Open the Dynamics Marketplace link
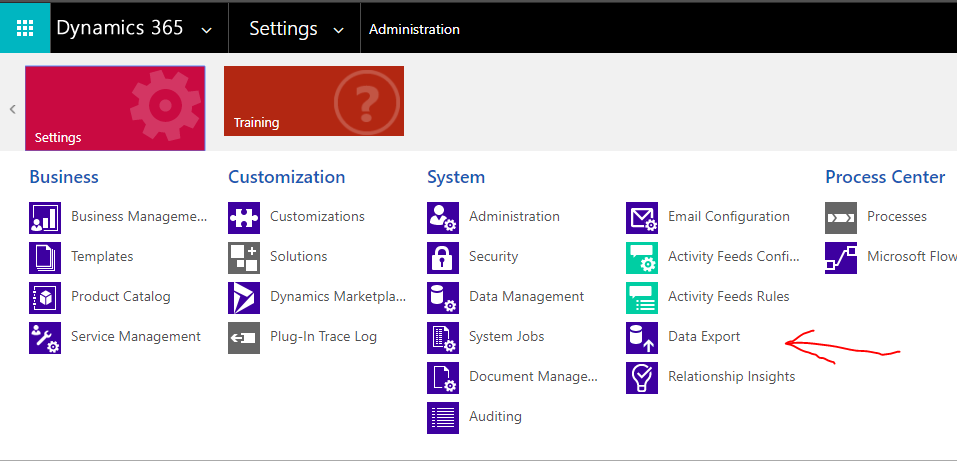 pos(338,297)
